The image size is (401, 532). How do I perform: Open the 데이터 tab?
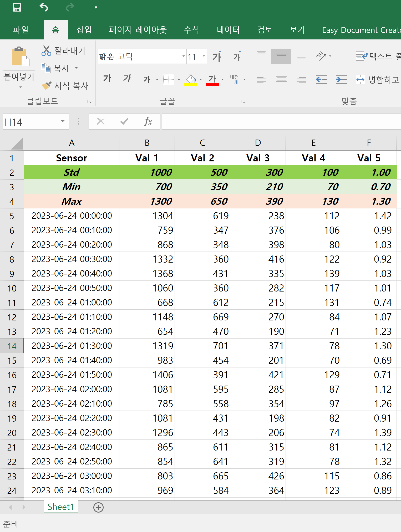[228, 29]
